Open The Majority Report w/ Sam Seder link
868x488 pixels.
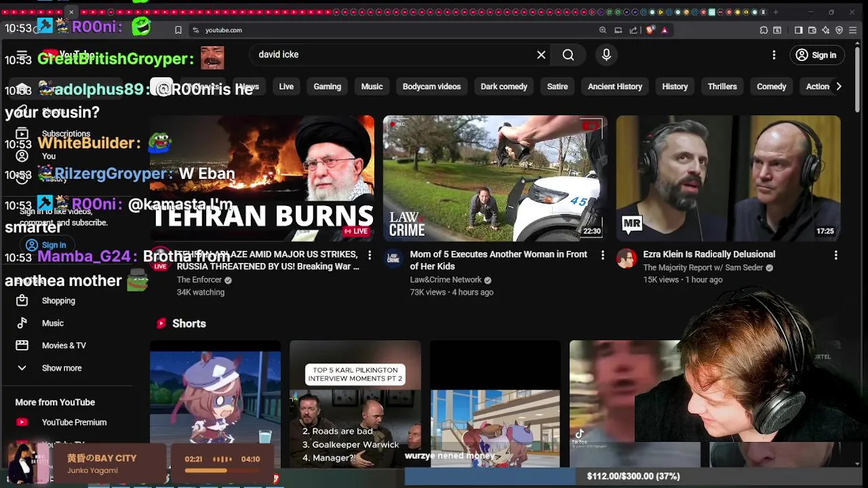703,268
